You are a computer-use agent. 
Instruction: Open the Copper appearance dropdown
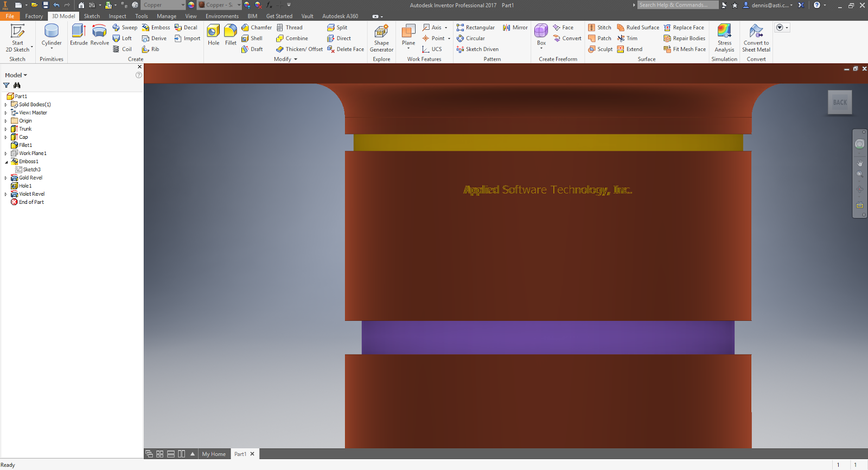pyautogui.click(x=239, y=5)
